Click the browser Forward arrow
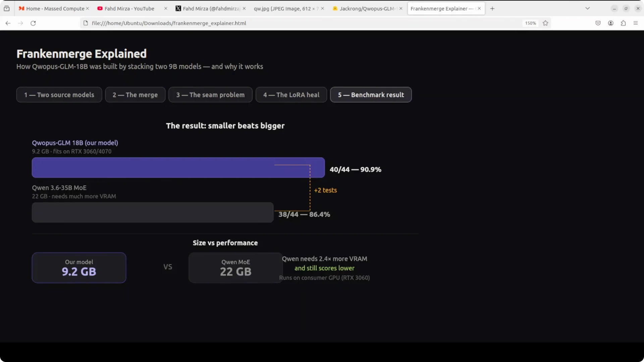The height and width of the screenshot is (362, 644). pos(20,23)
